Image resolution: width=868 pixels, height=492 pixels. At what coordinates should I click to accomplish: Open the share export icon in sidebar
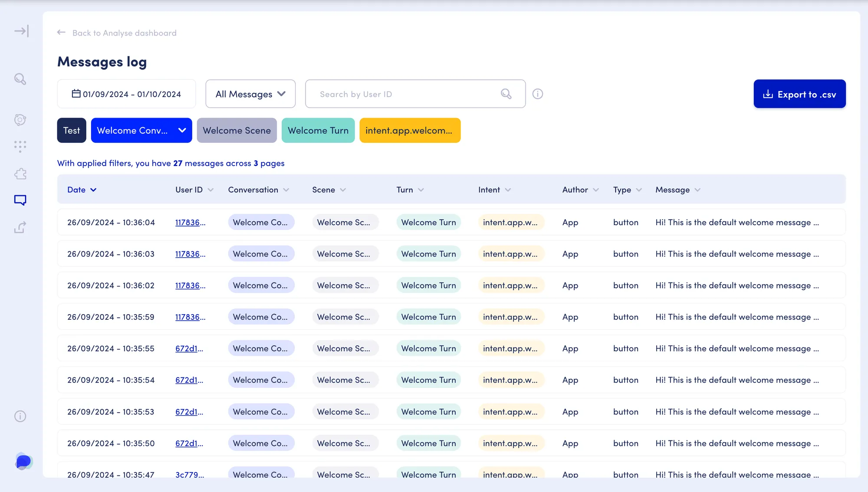click(x=20, y=227)
